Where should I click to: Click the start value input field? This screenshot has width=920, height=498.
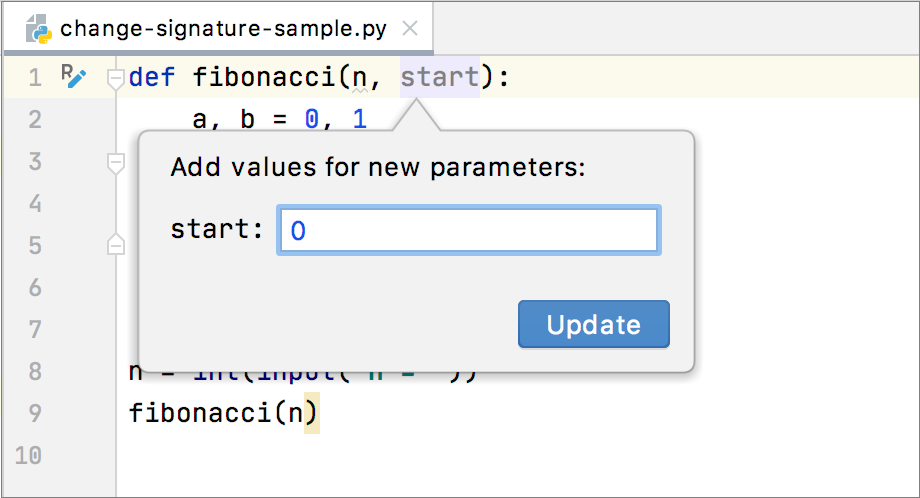[x=468, y=230]
